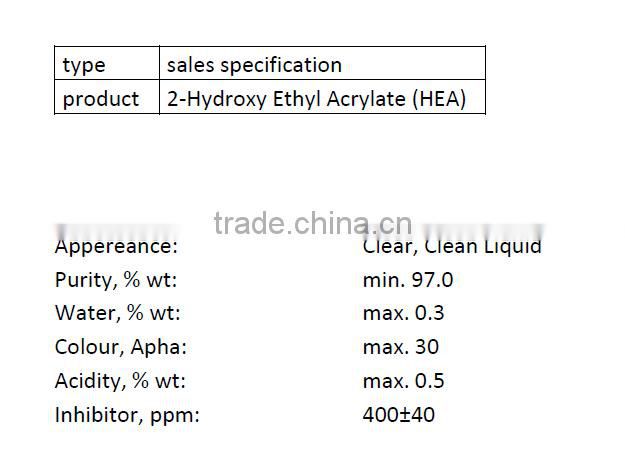Select the word 'sales' in the table
The image size is (625, 468).
[190, 65]
